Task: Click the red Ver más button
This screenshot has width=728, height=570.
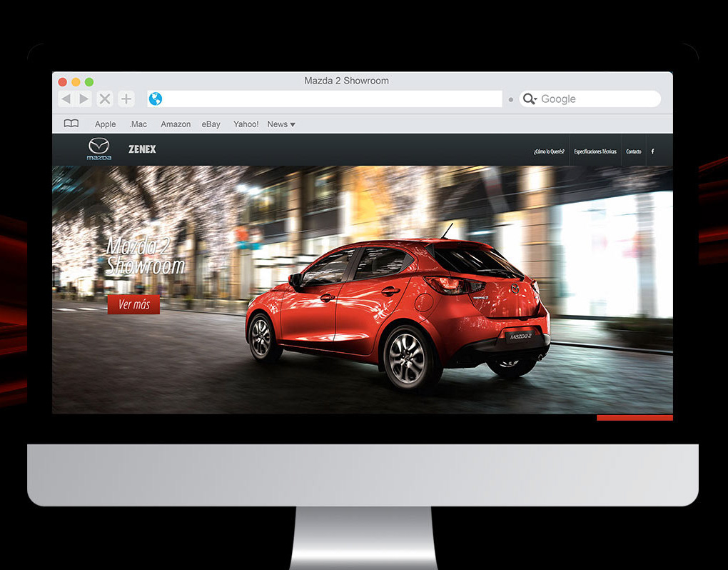Action: pyautogui.click(x=133, y=305)
